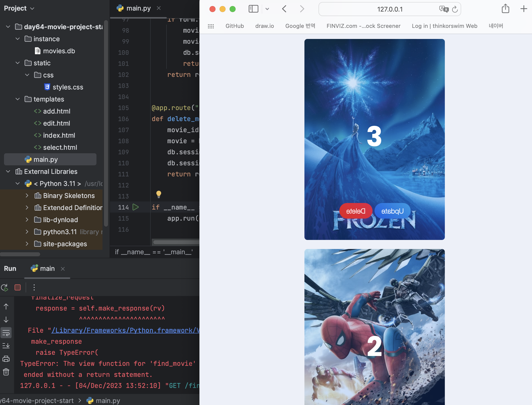Toggle the instance folder open/closed
The image size is (532, 405).
point(17,39)
